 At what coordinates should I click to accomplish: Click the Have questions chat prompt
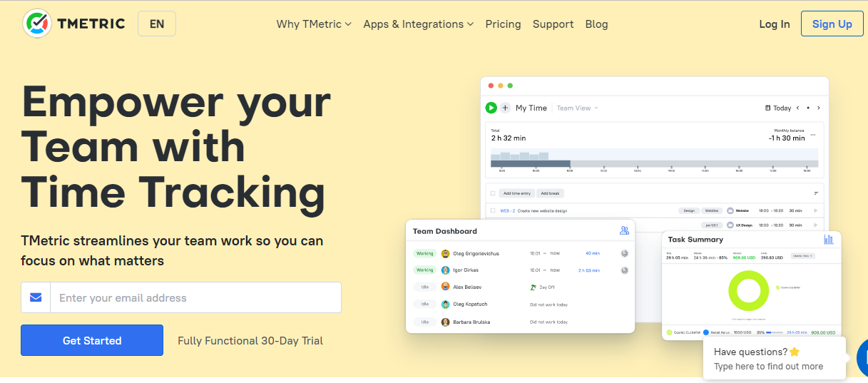(774, 359)
